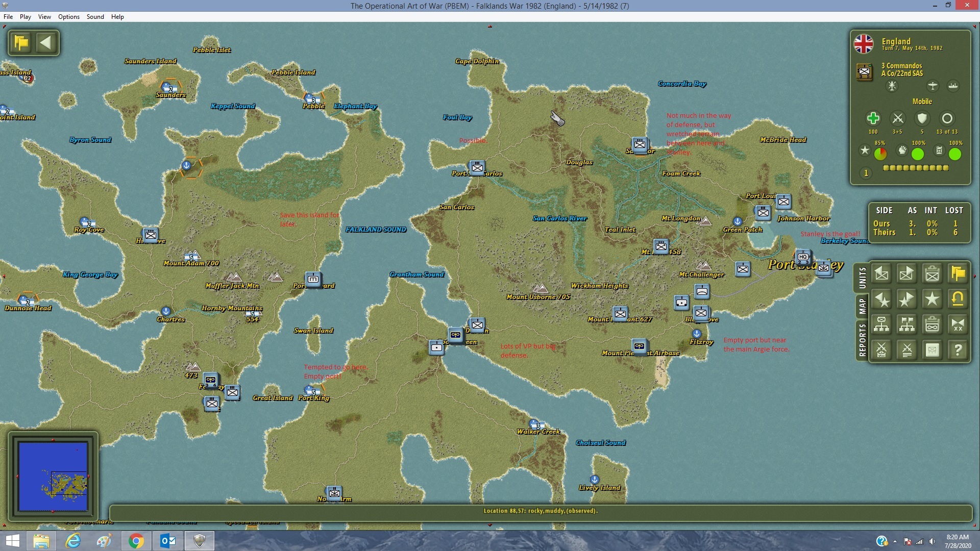980x551 pixels.
Task: Open Outlook from the taskbar
Action: tap(168, 541)
